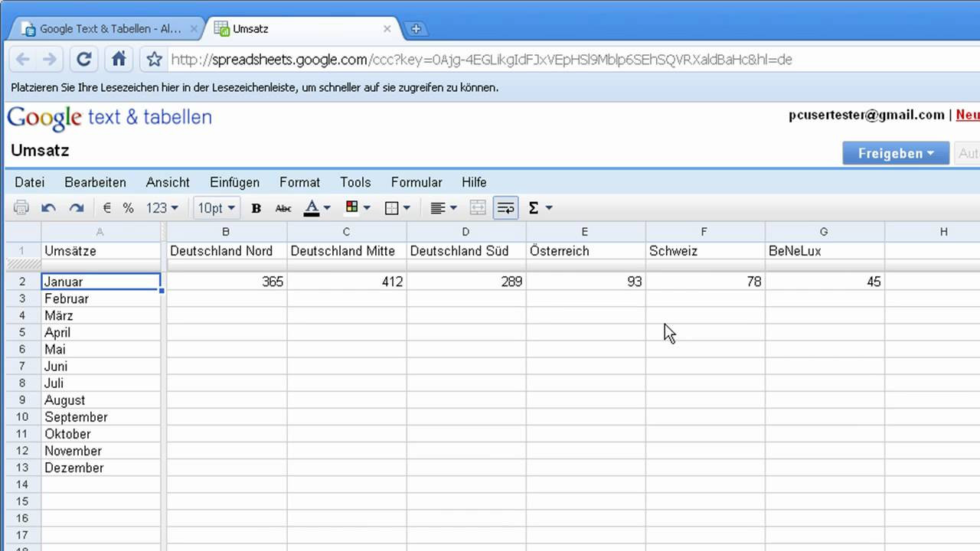Click the print icon in toolbar
The image size is (980, 551).
pos(21,207)
